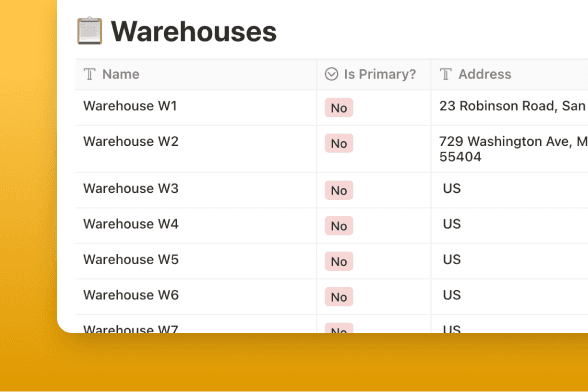Click the clipboard icon beside Warehouses title

pyautogui.click(x=90, y=31)
